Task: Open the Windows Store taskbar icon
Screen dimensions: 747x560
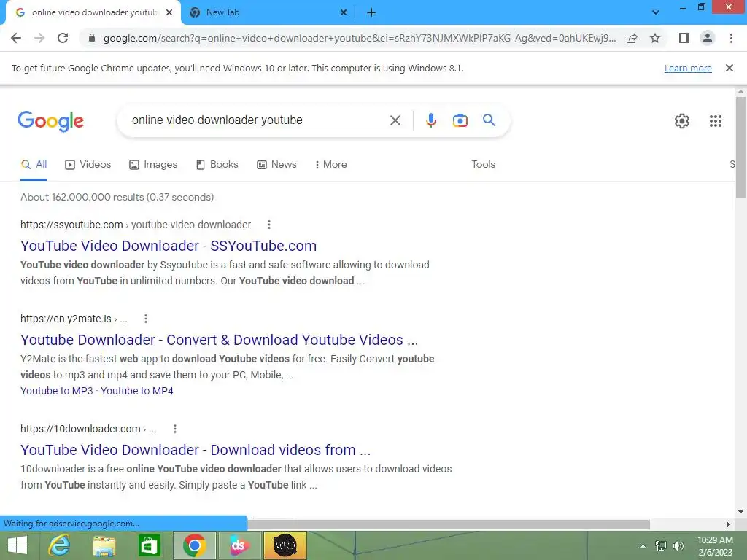Action: click(149, 545)
